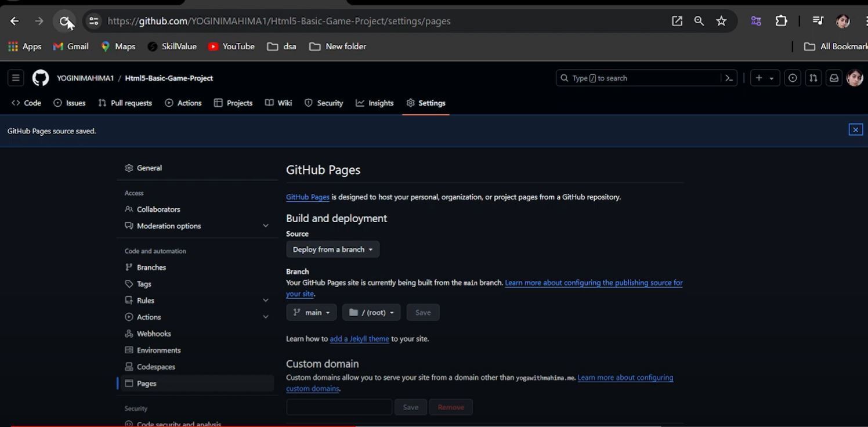Switch to the Insights tab

point(375,103)
